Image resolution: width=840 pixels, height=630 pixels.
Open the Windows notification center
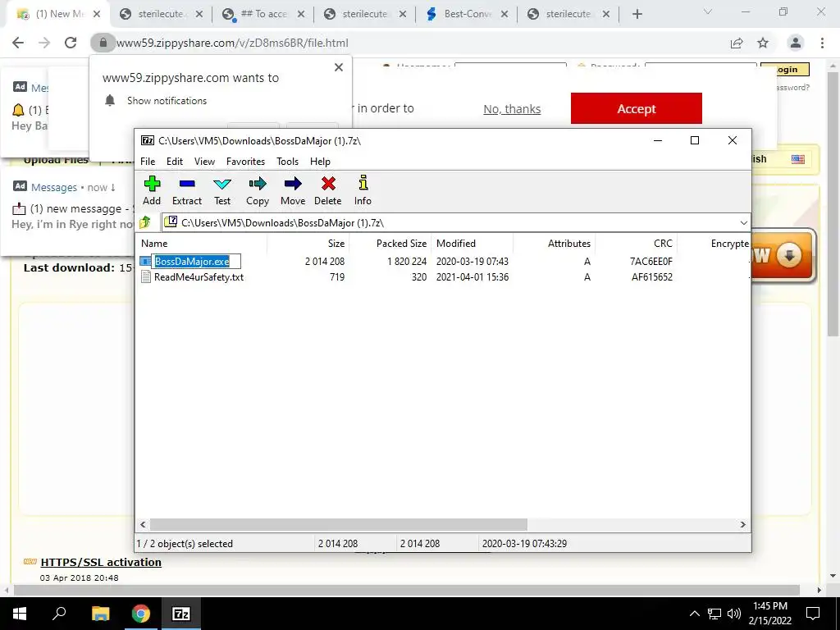(x=813, y=614)
